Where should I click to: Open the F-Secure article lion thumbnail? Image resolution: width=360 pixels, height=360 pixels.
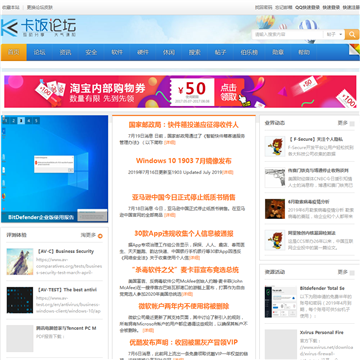[275, 146]
